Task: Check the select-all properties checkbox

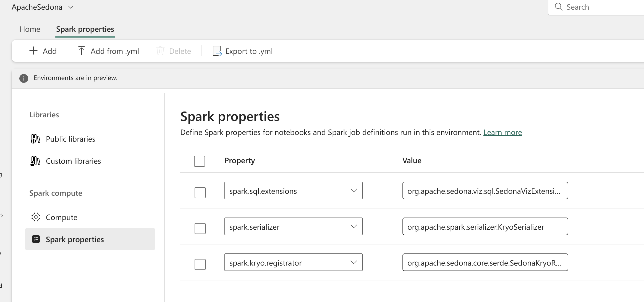Action: [200, 161]
